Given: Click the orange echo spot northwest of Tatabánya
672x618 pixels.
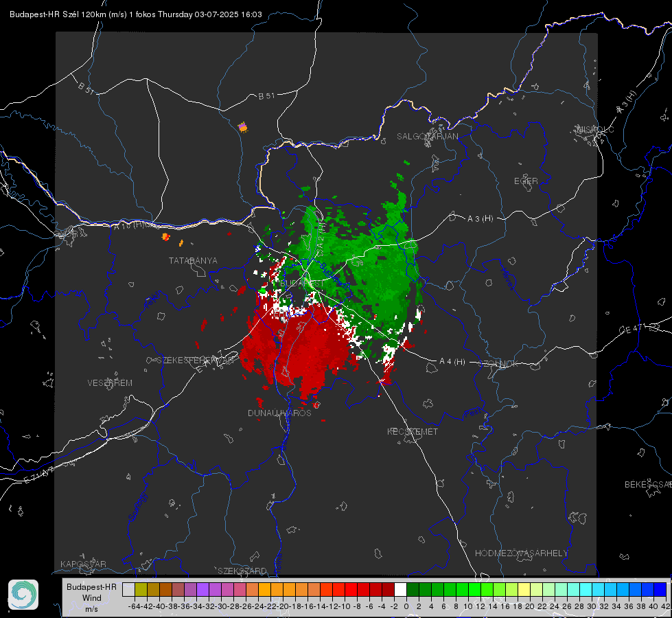Looking at the screenshot, I should pyautogui.click(x=165, y=236).
